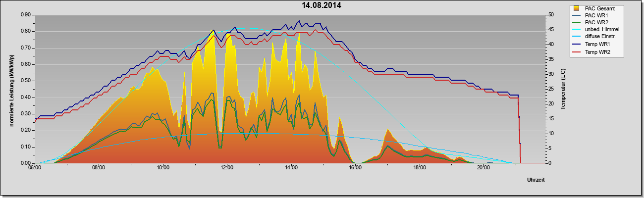Click the 18:00 time axis label
This screenshot has width=644, height=198.
pyautogui.click(x=420, y=168)
